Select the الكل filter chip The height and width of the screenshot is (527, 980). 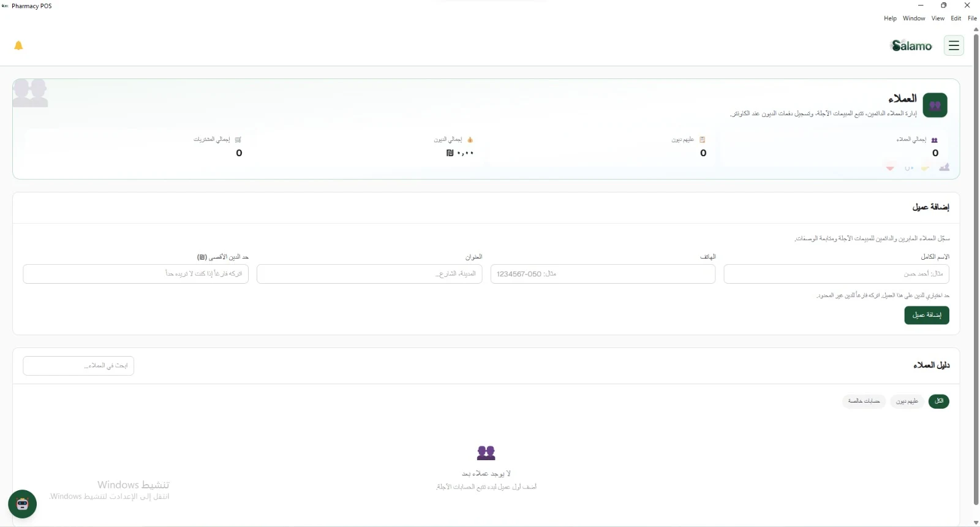(939, 401)
